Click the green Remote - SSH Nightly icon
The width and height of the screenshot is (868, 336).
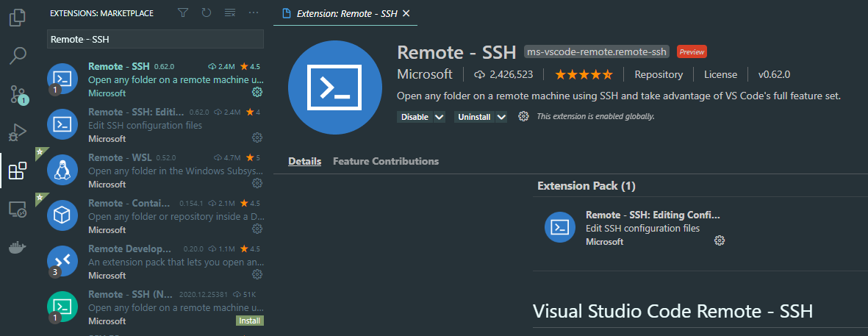62,307
